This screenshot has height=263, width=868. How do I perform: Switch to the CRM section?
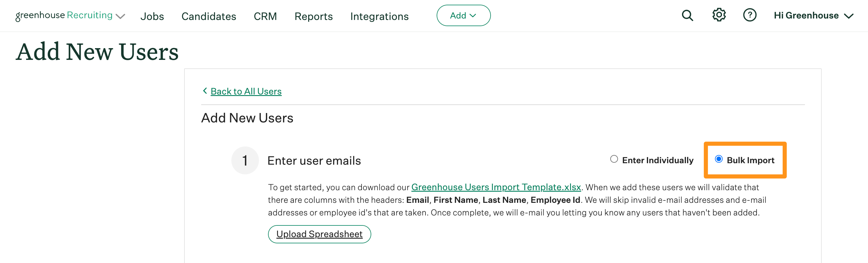click(x=265, y=16)
